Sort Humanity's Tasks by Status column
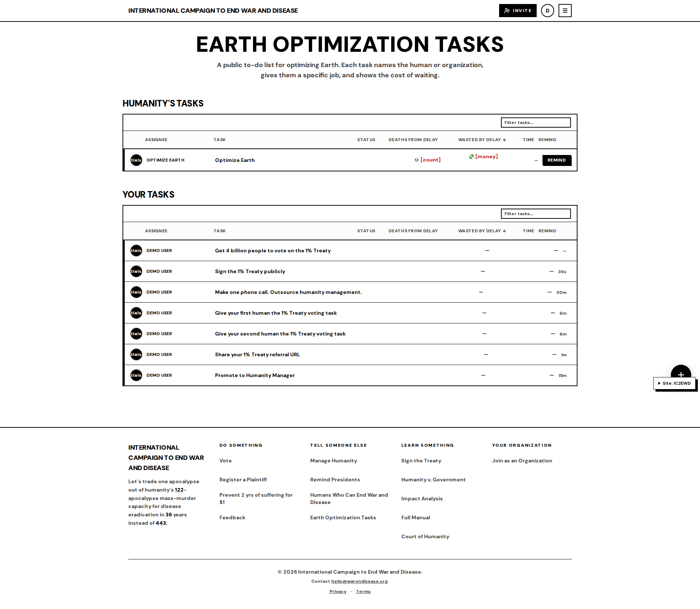Image resolution: width=700 pixels, height=609 pixels. (366, 140)
